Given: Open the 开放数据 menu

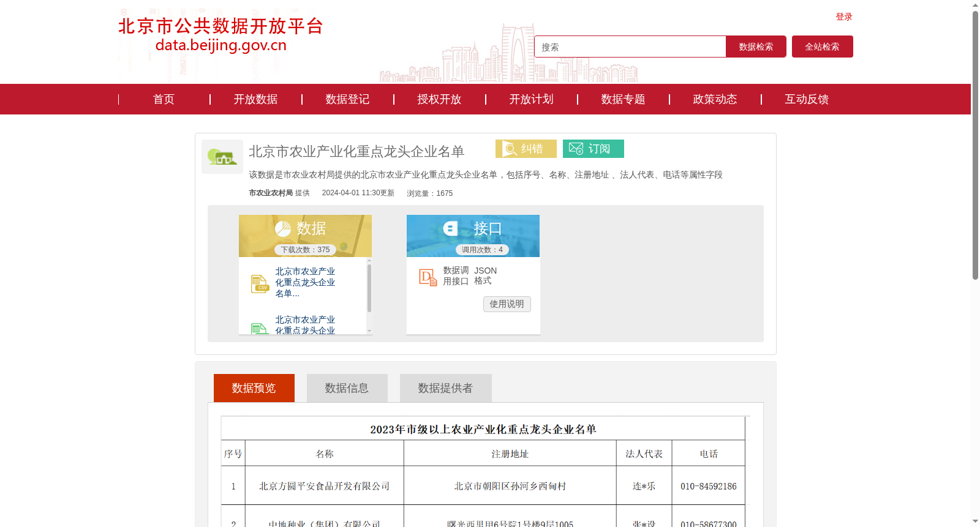Looking at the screenshot, I should click(x=255, y=99).
